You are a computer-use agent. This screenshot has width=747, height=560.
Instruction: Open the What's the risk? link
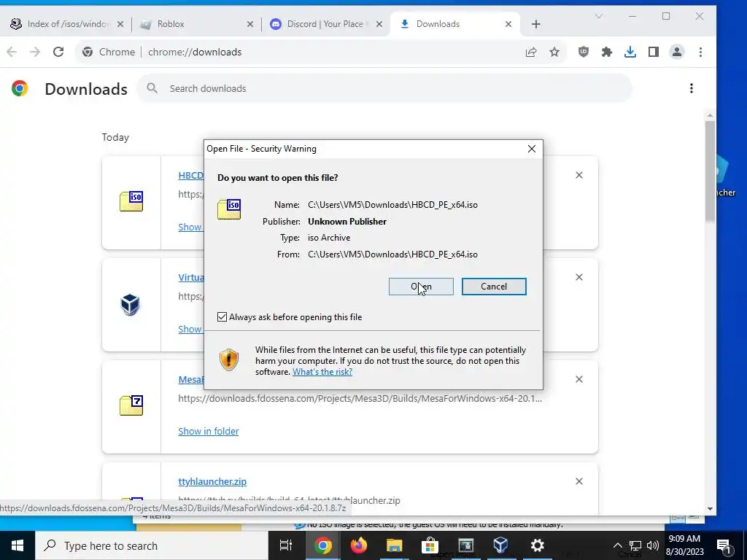click(322, 372)
